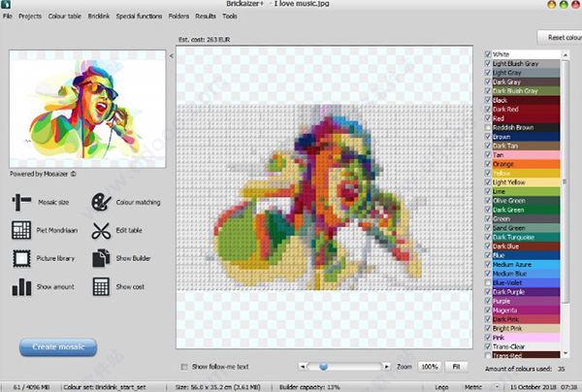Click the Size: 56.0 x 35.2 cm status
The height and width of the screenshot is (392, 582).
point(218,387)
